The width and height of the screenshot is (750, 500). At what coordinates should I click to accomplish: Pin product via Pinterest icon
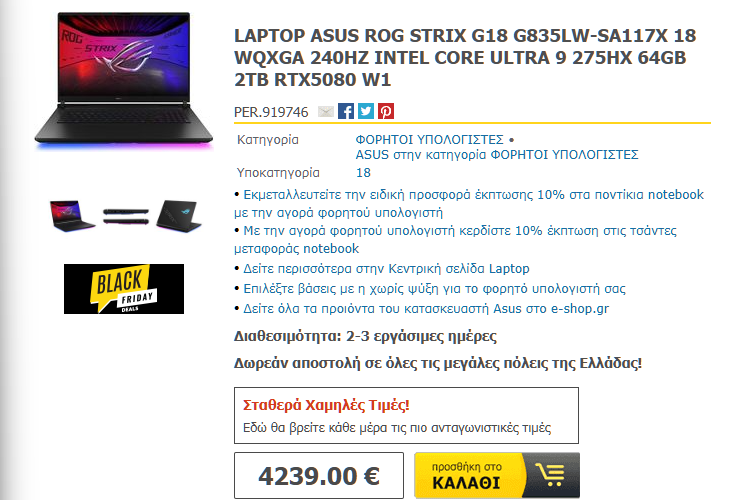pyautogui.click(x=386, y=111)
